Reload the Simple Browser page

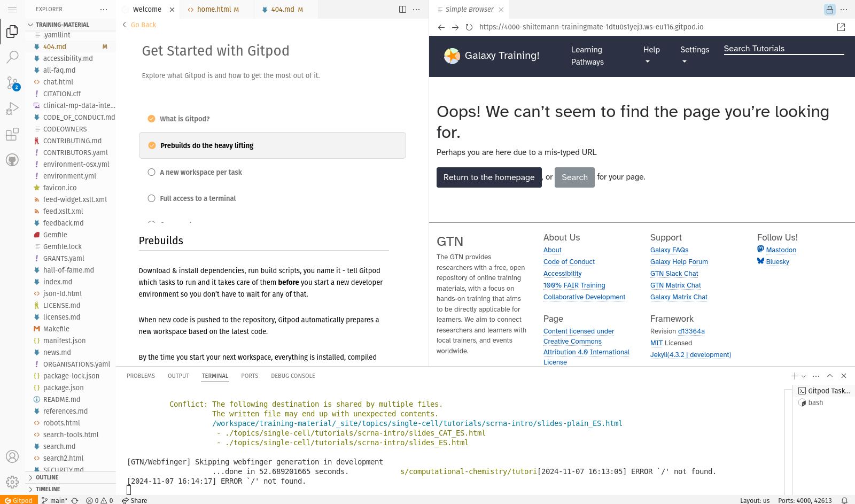coord(469,27)
